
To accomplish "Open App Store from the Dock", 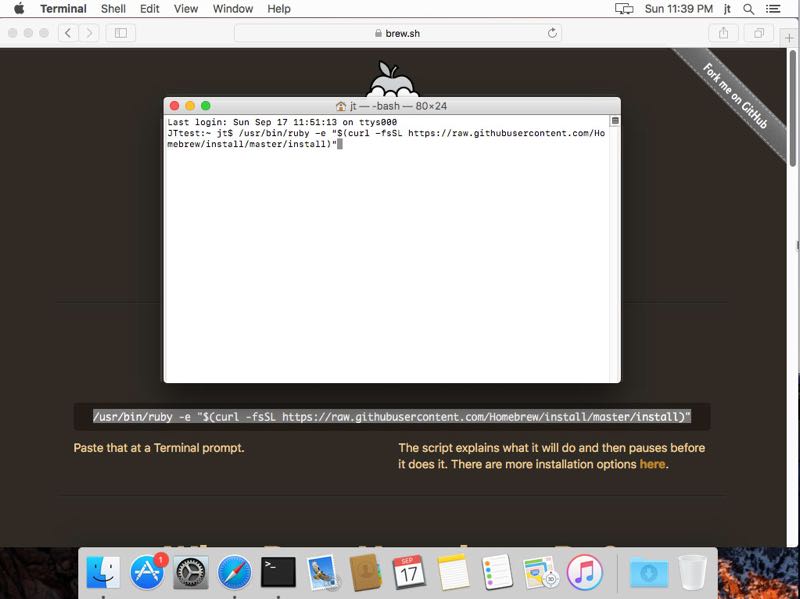I will pyautogui.click(x=147, y=571).
